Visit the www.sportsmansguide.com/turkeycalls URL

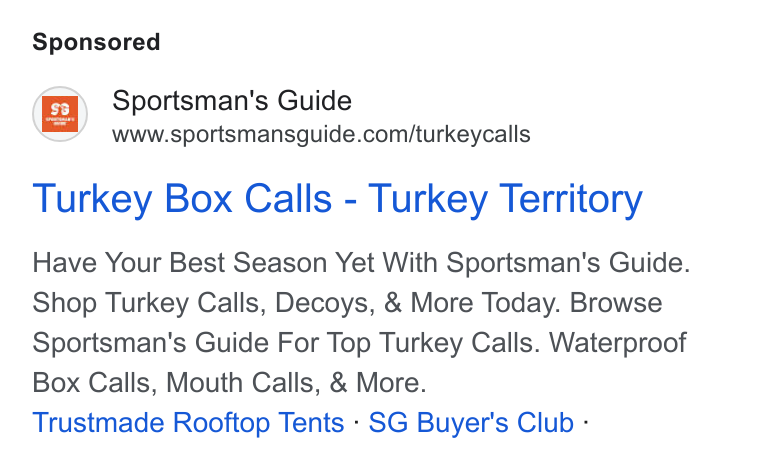(x=321, y=134)
